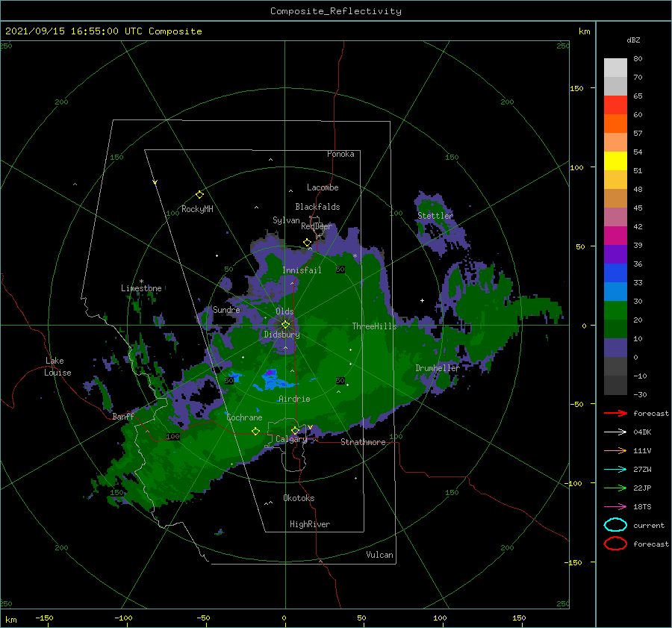Click the green 22JP arrow in legend

click(615, 488)
